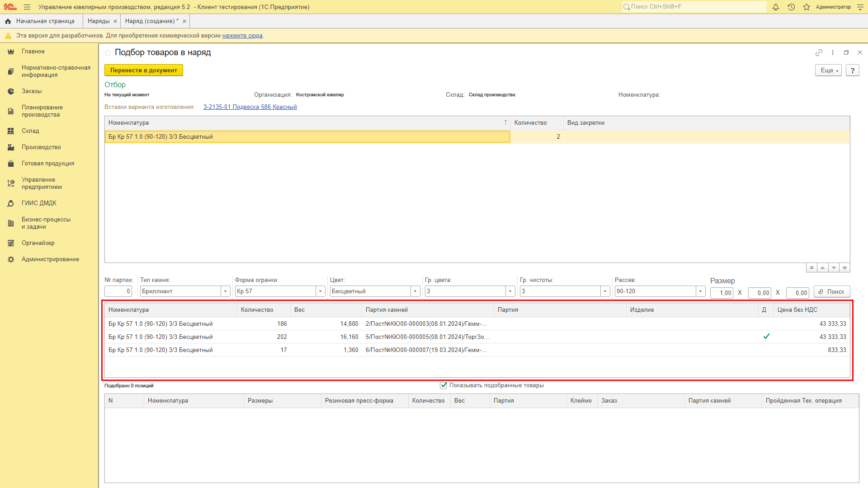Jump to last row arrow button

coord(845,268)
